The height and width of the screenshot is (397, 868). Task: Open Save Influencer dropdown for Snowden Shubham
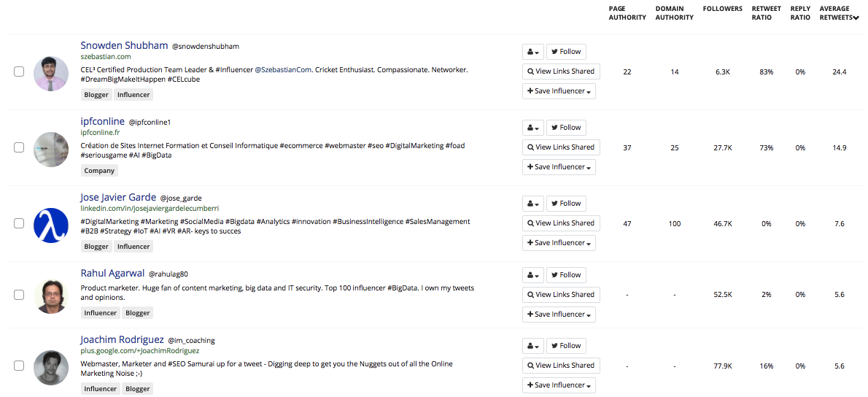coord(559,91)
